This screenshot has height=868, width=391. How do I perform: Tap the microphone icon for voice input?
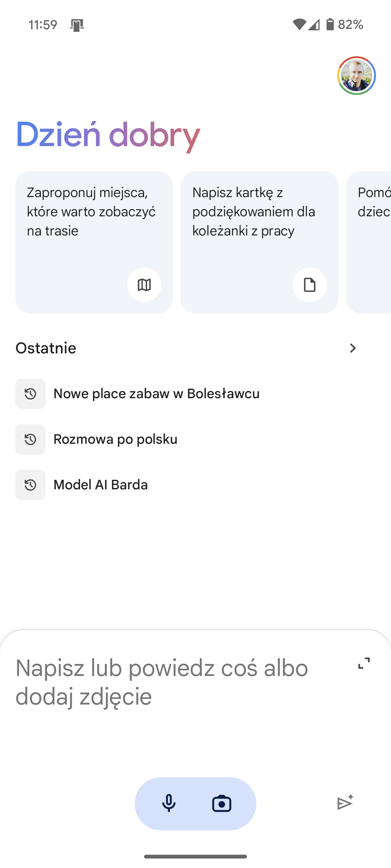169,804
